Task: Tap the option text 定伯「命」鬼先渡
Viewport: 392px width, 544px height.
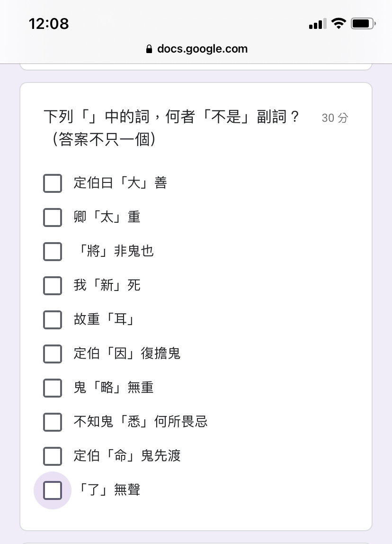Action: tap(127, 456)
